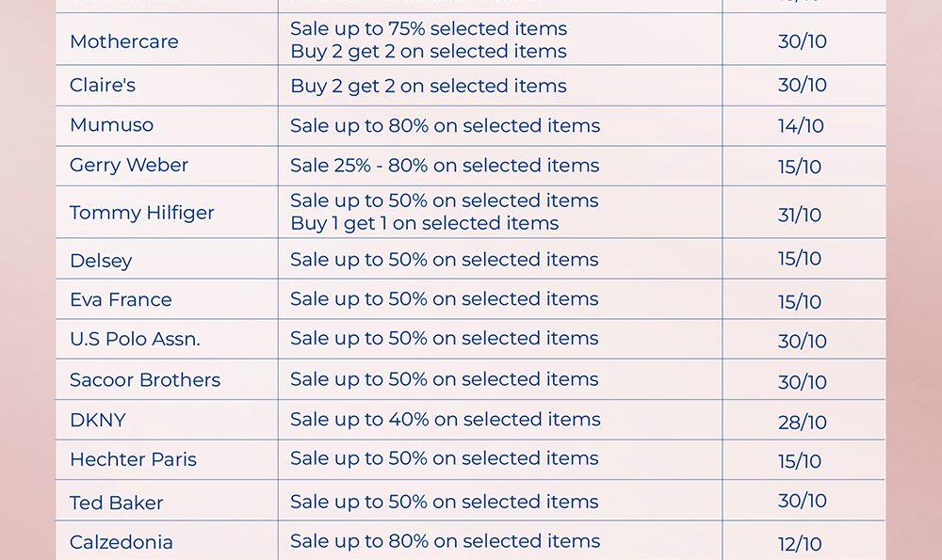Click the Gerry Weber 25% - 80% offer
The image size is (942, 560).
[445, 166]
